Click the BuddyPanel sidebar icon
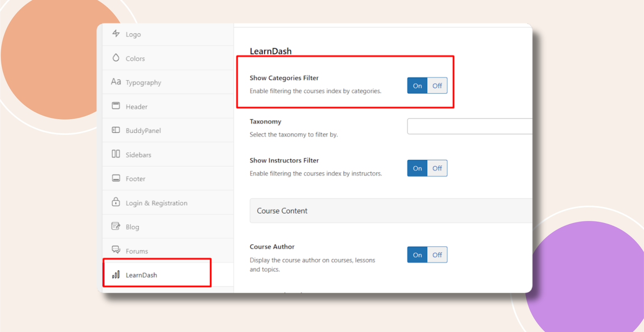This screenshot has width=644, height=332. [116, 130]
